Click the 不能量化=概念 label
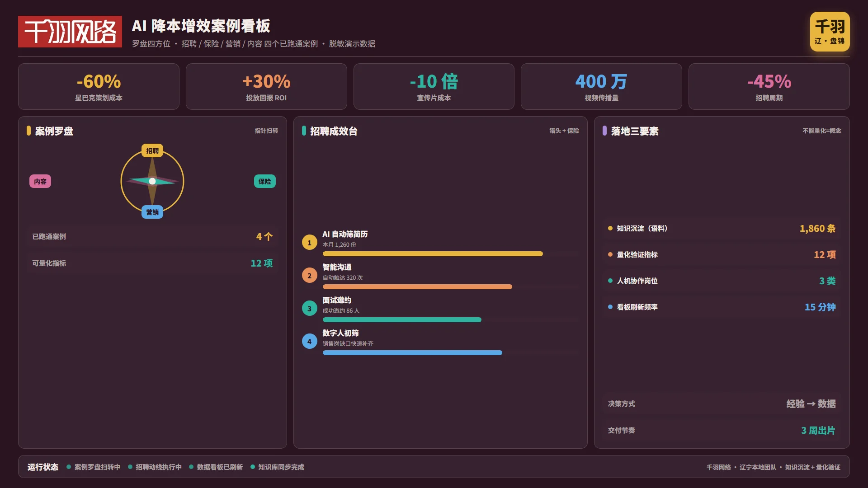 coord(822,131)
